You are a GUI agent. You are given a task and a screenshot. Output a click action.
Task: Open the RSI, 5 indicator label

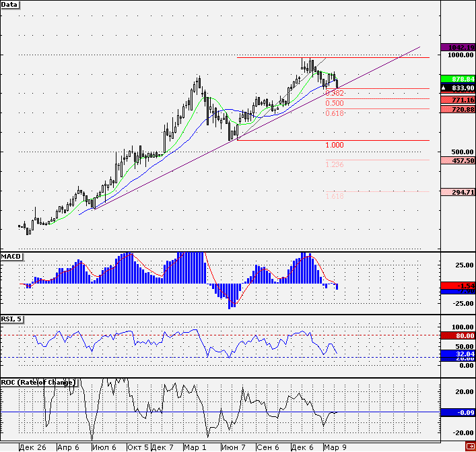[12, 319]
